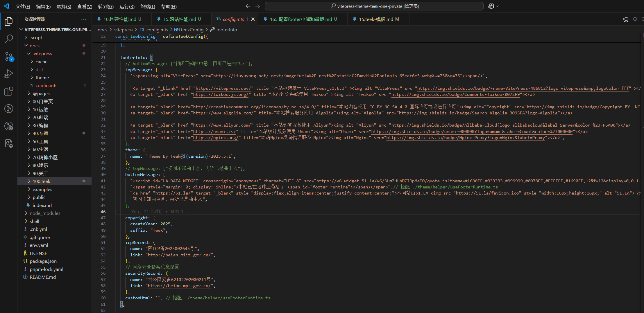Open the activity bar icon above the gear
Viewport: 644px width, 313px height.
click(x=9, y=126)
